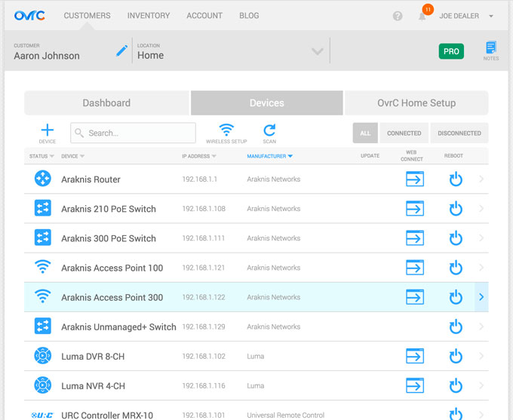Web connect to Araknis 300 PoE Switch
Image resolution: width=513 pixels, height=420 pixels.
415,238
